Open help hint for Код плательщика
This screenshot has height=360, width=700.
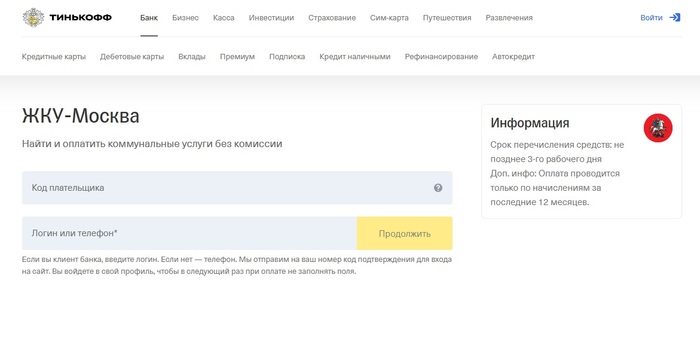(438, 188)
